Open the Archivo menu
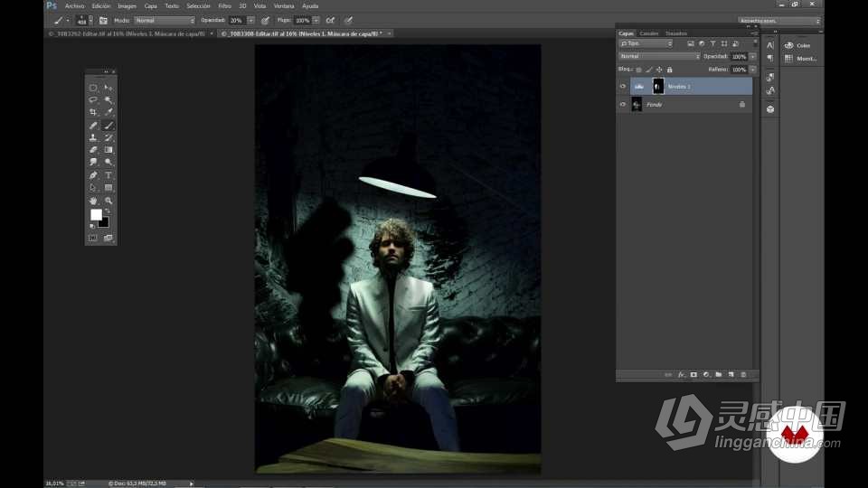The width and height of the screenshot is (868, 488). pyautogui.click(x=75, y=6)
